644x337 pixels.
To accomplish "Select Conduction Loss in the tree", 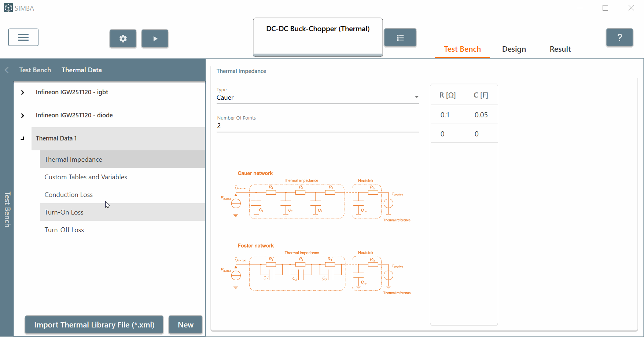I will (x=69, y=195).
